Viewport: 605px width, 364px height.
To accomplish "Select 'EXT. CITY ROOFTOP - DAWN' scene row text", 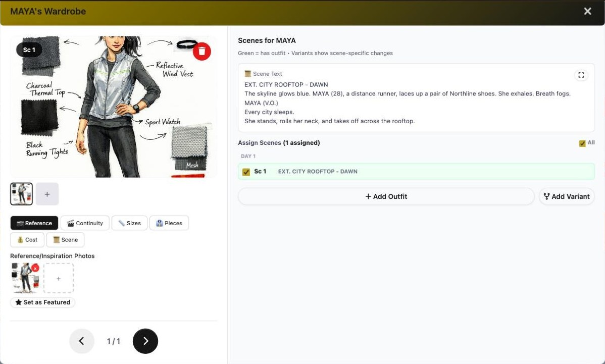I will point(318,172).
